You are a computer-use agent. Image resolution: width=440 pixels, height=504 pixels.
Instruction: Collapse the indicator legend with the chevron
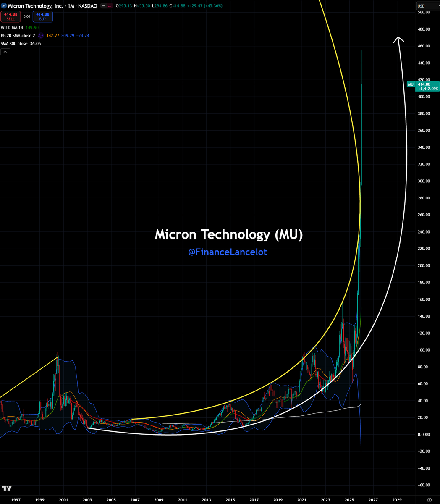(x=5, y=52)
